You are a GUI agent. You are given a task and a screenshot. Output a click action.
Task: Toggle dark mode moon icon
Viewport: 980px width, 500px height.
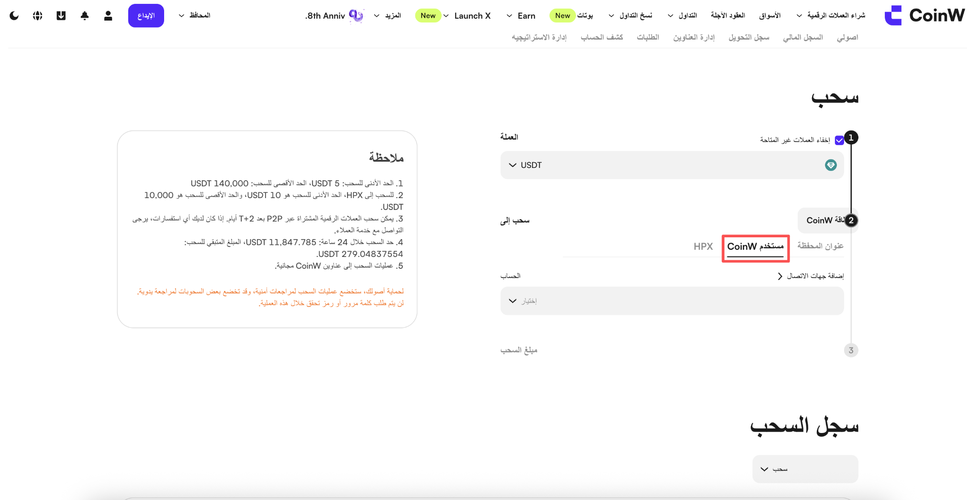click(14, 16)
